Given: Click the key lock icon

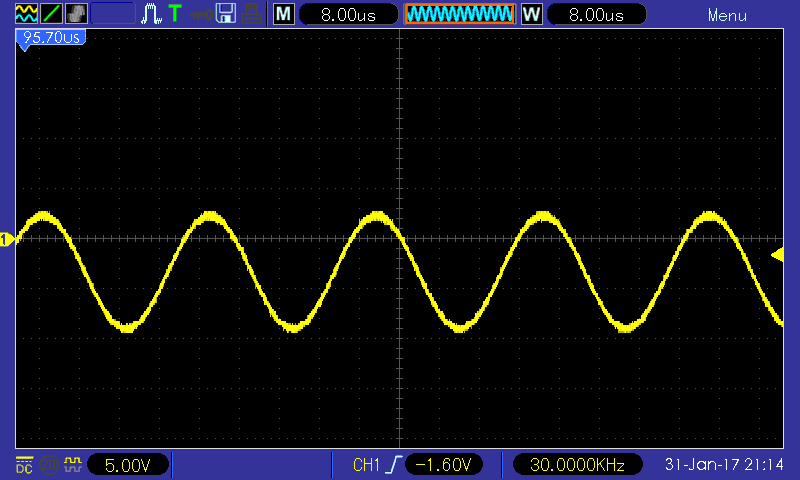Looking at the screenshot, I should point(202,14).
